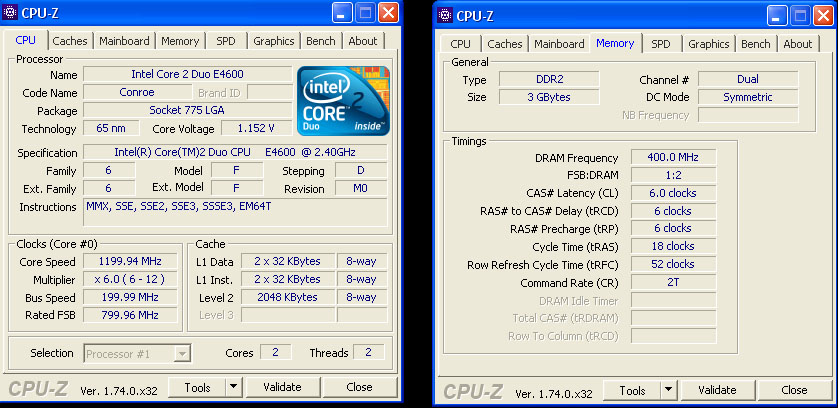Minimize the left CPU-Z window
Viewport: 838px width, 408px height.
(342, 12)
